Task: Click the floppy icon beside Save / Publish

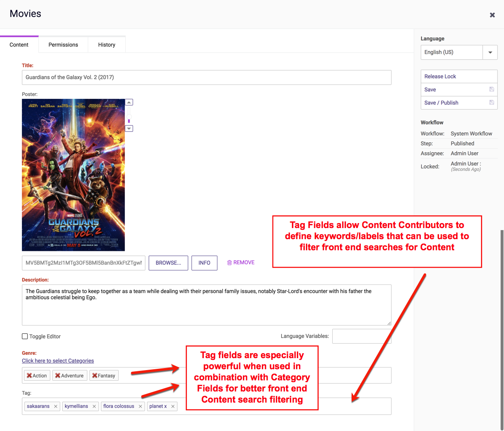Action: (492, 103)
